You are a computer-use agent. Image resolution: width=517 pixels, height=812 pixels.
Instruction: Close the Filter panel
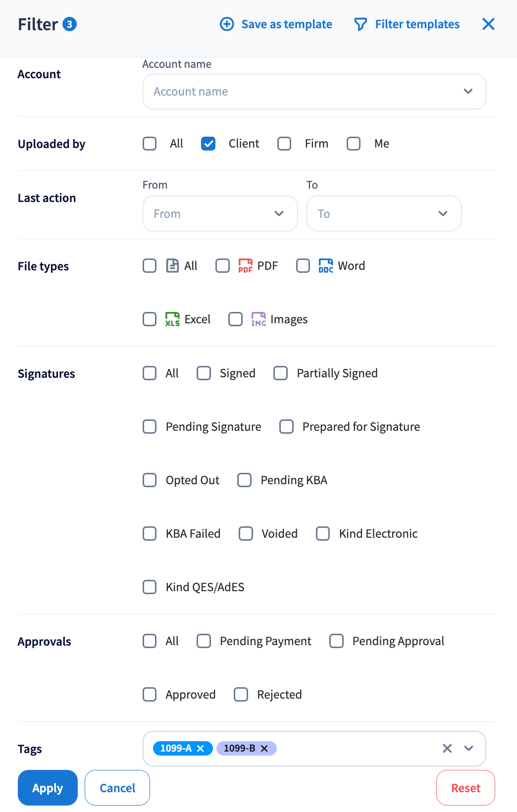point(488,24)
